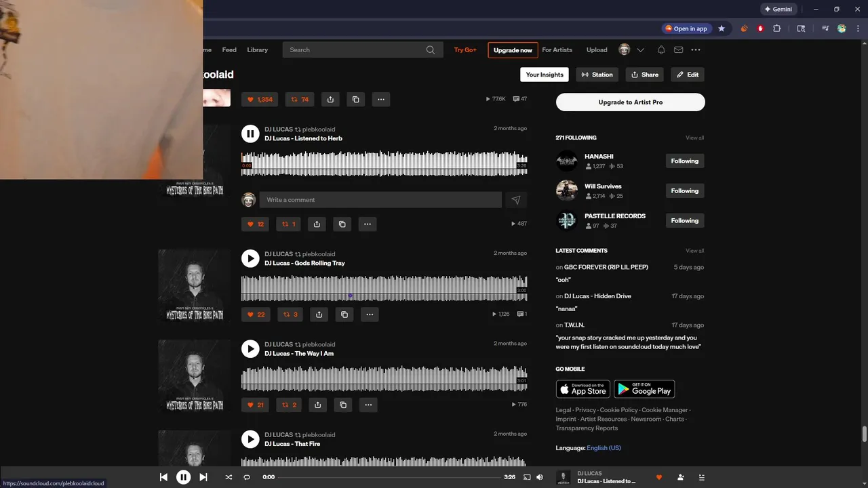
Task: Open Your Insights
Action: click(545, 75)
